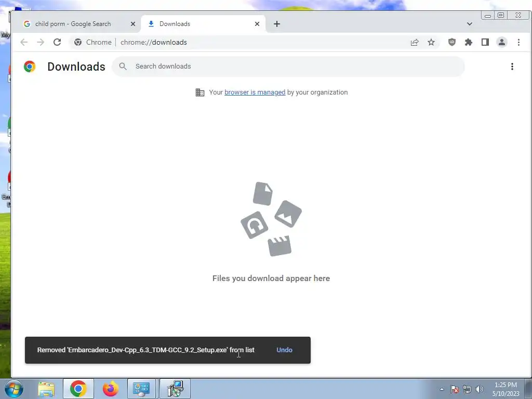Share this page icon
The width and height of the screenshot is (532, 399).
click(415, 42)
